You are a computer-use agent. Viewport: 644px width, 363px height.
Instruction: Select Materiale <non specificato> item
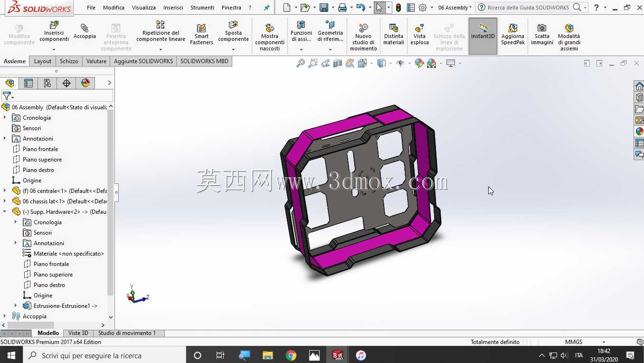coord(69,254)
